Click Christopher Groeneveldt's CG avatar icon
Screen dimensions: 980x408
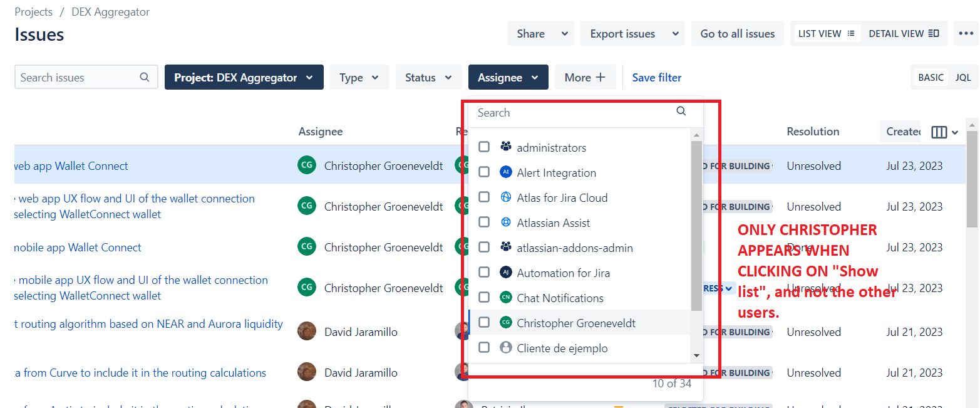point(307,165)
